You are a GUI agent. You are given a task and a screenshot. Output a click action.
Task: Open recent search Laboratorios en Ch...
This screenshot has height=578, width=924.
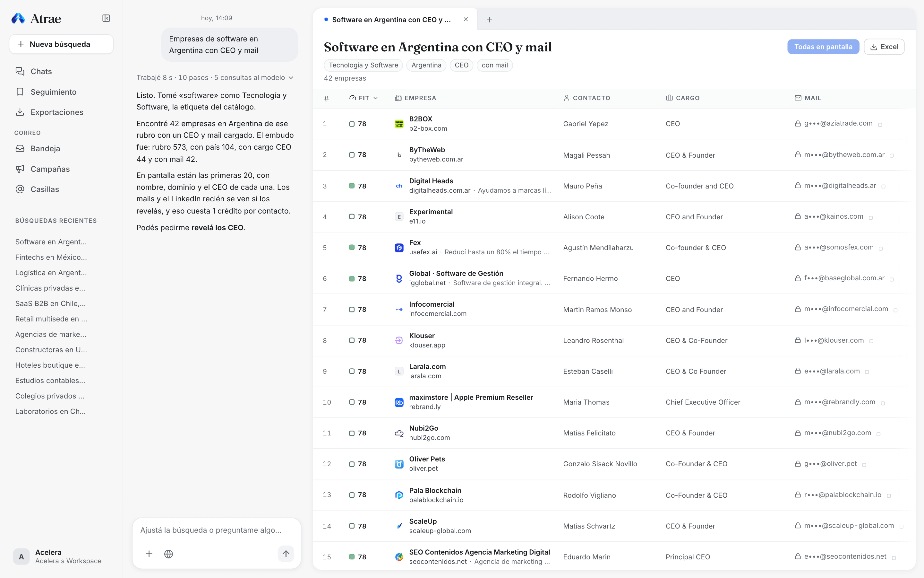(x=50, y=411)
